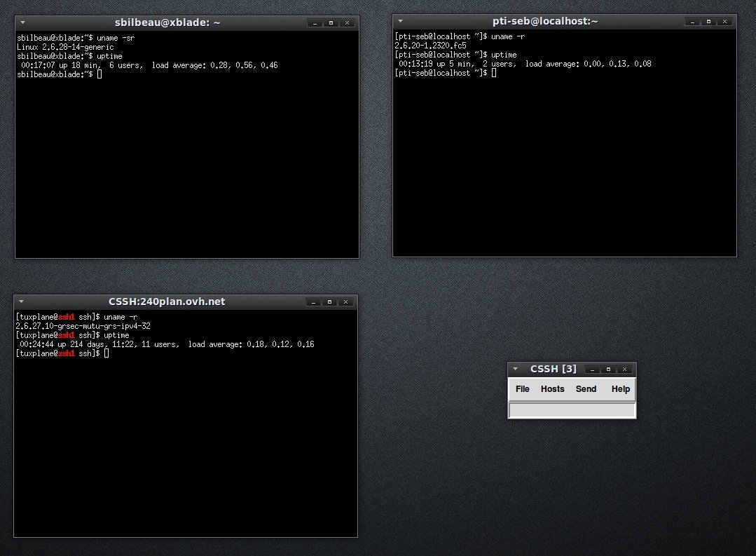Open window menu arrow of CSSH [3] console

point(516,369)
